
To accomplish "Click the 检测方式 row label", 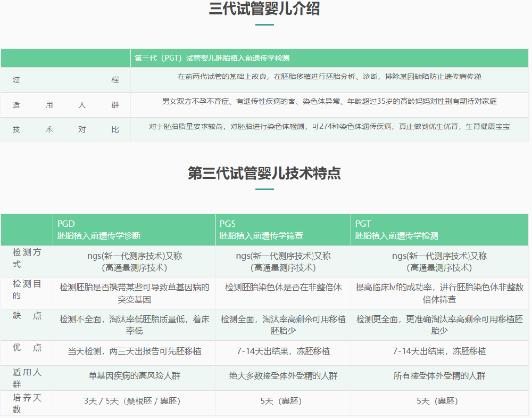I will coord(27,258).
